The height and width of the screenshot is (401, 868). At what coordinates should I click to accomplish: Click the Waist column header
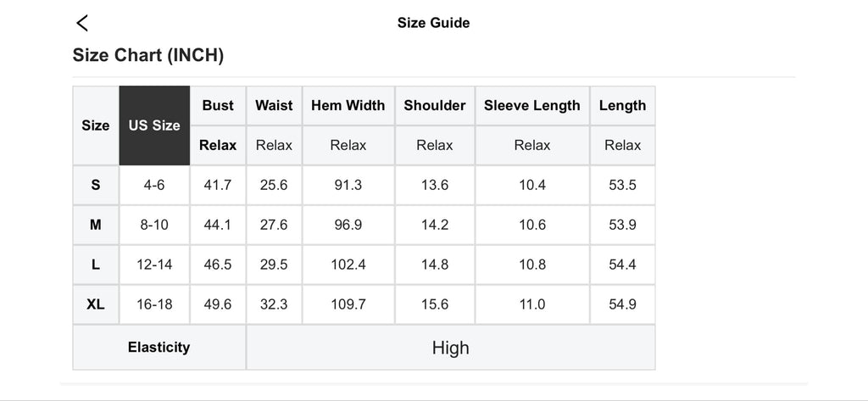point(274,106)
